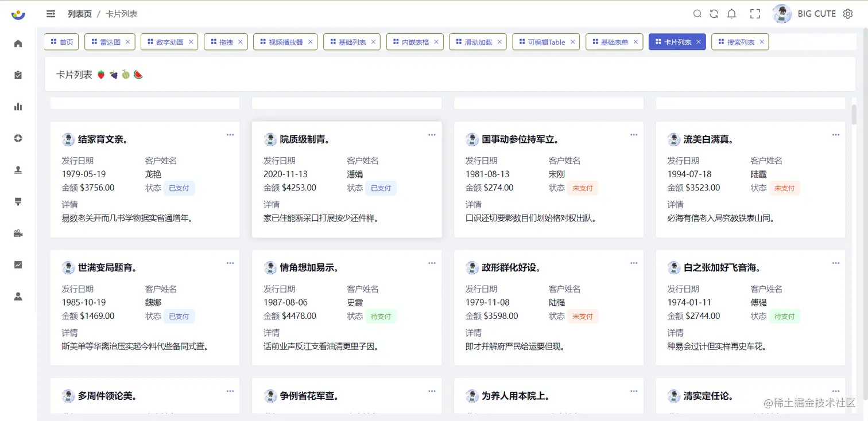Viewport: 868px width, 421px height.
Task: Click the vertical scrollbar of the card list
Action: (854, 114)
